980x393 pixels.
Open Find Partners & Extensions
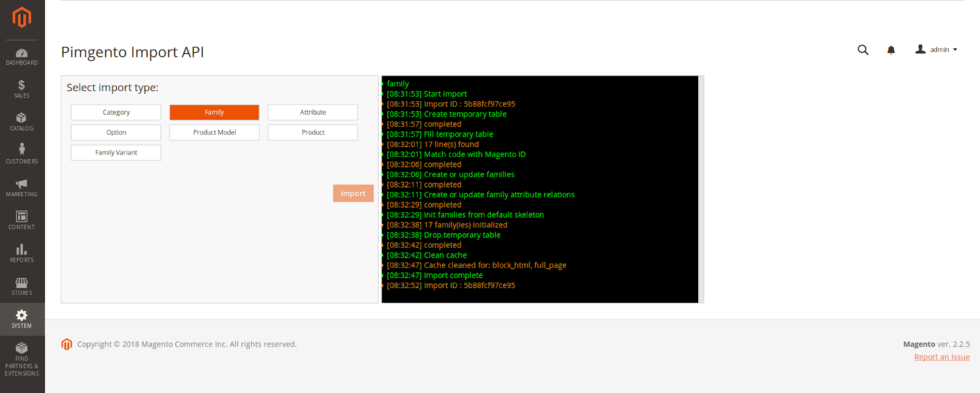22,360
